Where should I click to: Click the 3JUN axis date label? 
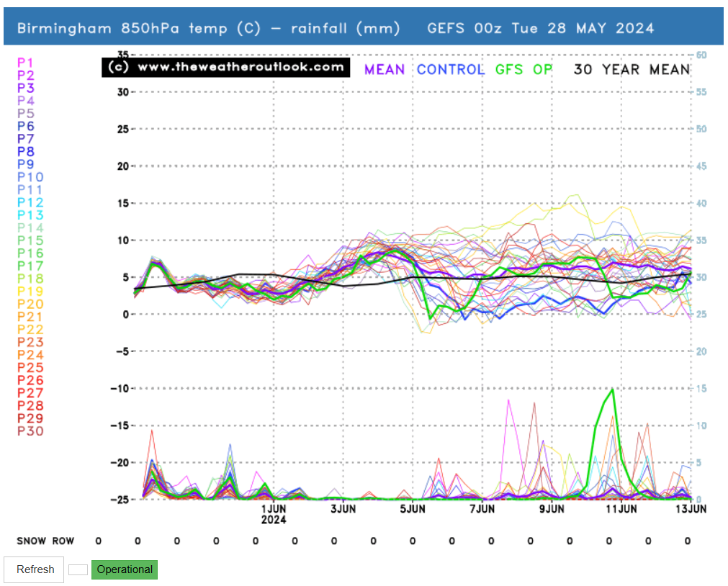click(x=343, y=509)
